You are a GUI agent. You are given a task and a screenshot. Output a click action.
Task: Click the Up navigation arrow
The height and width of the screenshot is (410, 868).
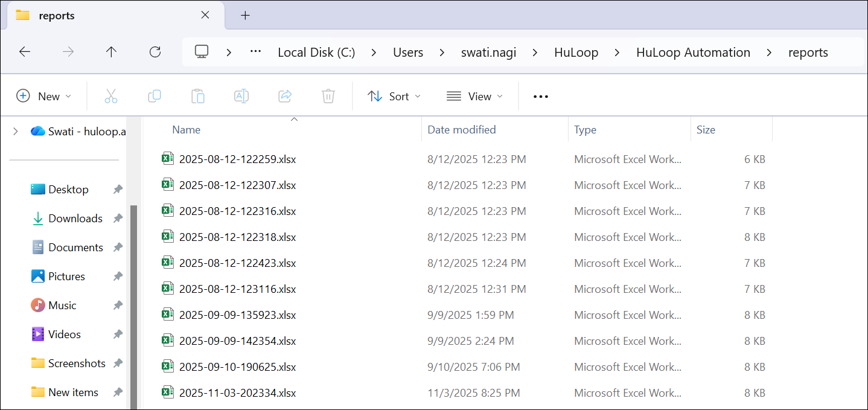coord(111,52)
